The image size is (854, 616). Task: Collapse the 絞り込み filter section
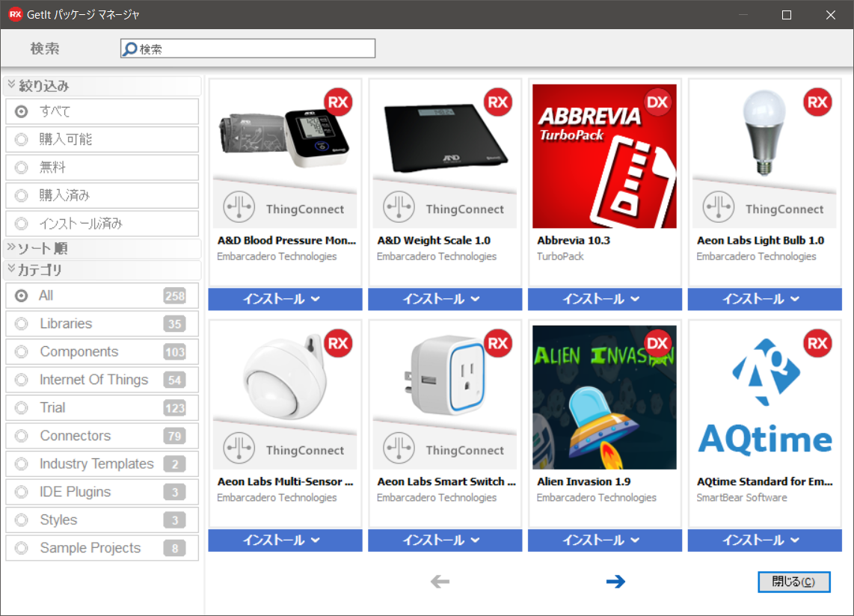(102, 85)
